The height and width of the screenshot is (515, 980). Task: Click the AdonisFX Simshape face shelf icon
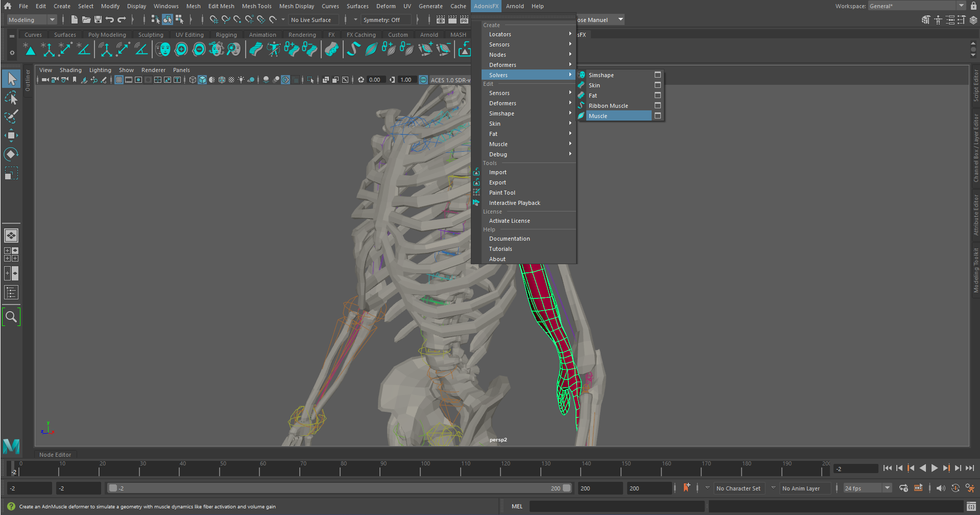[x=163, y=49]
